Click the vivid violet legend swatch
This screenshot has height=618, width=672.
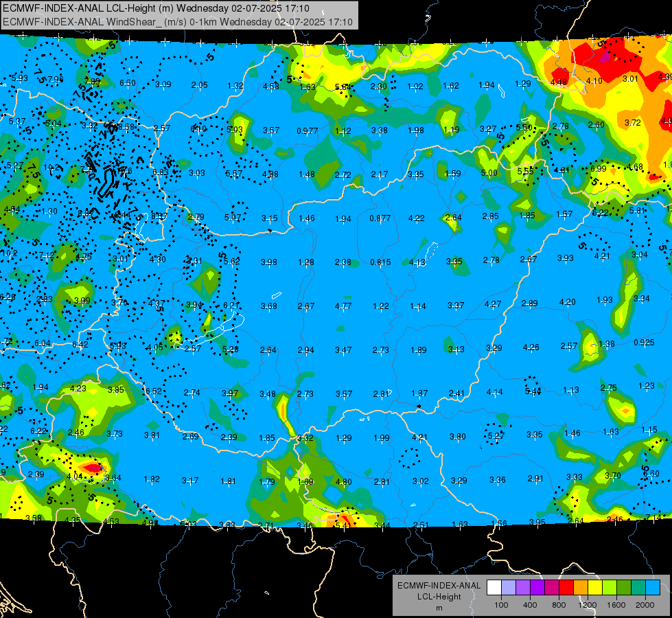[x=537, y=588]
